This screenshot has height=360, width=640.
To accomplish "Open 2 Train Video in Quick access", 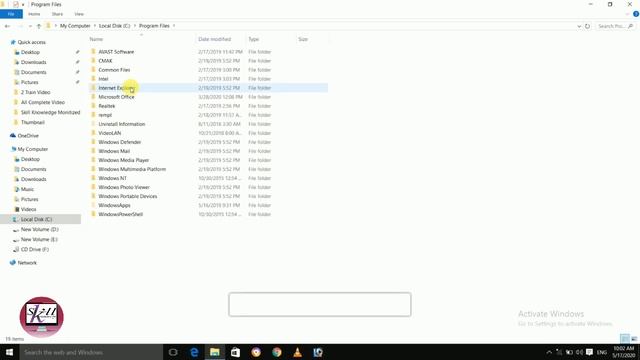I will (36, 92).
